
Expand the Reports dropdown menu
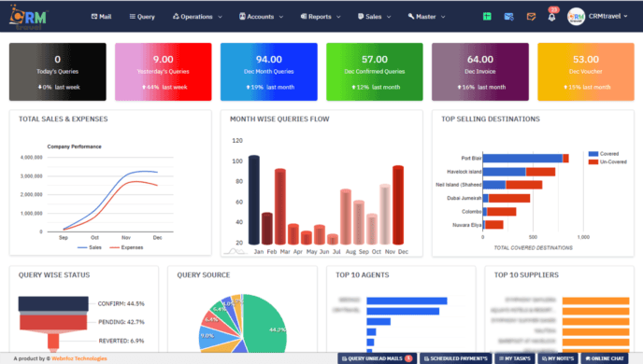(321, 17)
